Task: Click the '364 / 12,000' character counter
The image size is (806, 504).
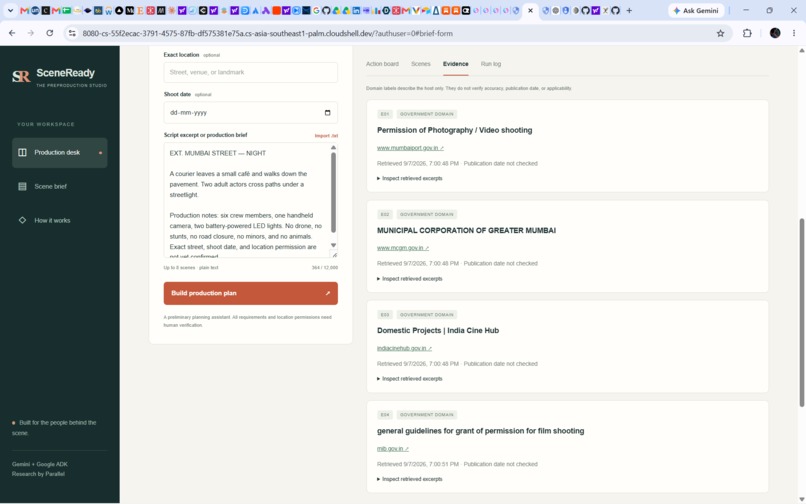Action: click(325, 268)
